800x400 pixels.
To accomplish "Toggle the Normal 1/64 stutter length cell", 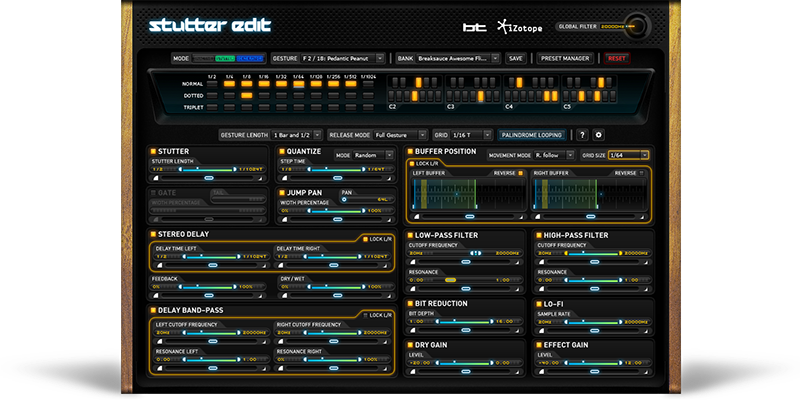I will coord(298,84).
